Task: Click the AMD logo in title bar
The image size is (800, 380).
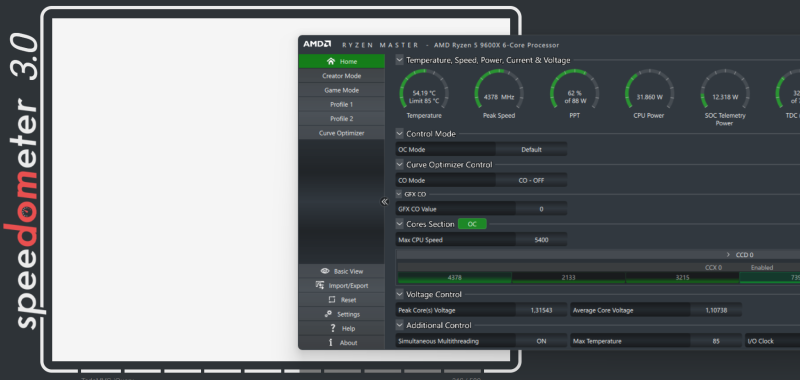Action: click(x=317, y=44)
